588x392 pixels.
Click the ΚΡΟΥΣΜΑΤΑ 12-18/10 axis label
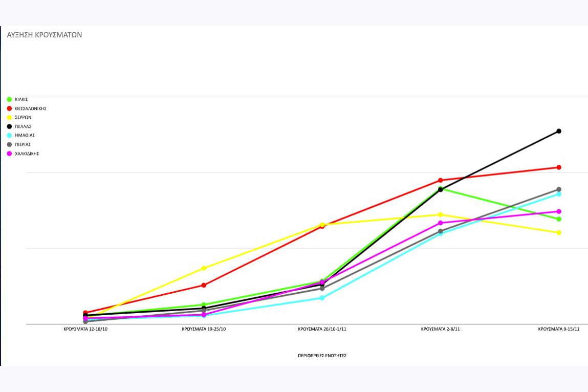pyautogui.click(x=85, y=329)
